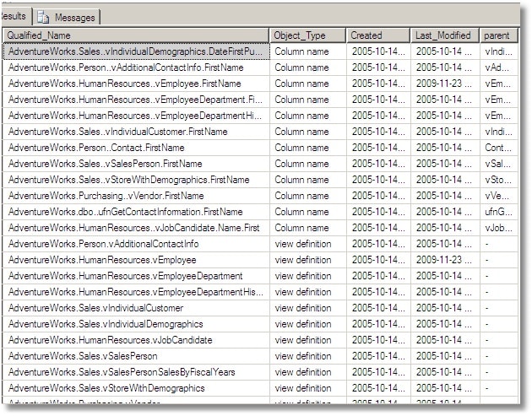Sort by Object_Type column header
Viewport: 532px width, 416px height.
pyautogui.click(x=307, y=35)
